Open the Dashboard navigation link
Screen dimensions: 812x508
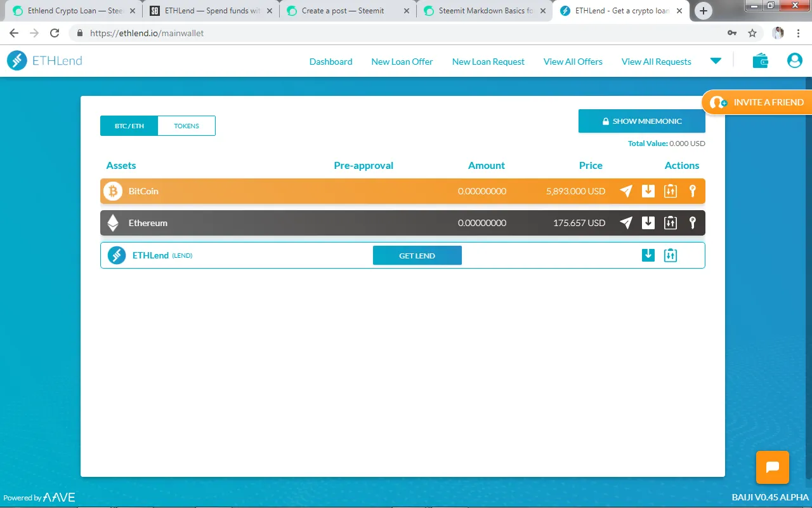coord(331,62)
